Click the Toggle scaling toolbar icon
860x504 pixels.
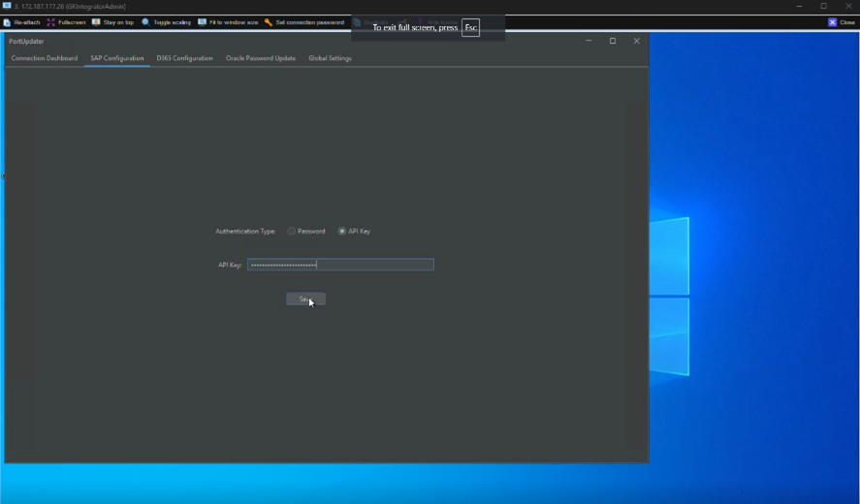point(145,22)
